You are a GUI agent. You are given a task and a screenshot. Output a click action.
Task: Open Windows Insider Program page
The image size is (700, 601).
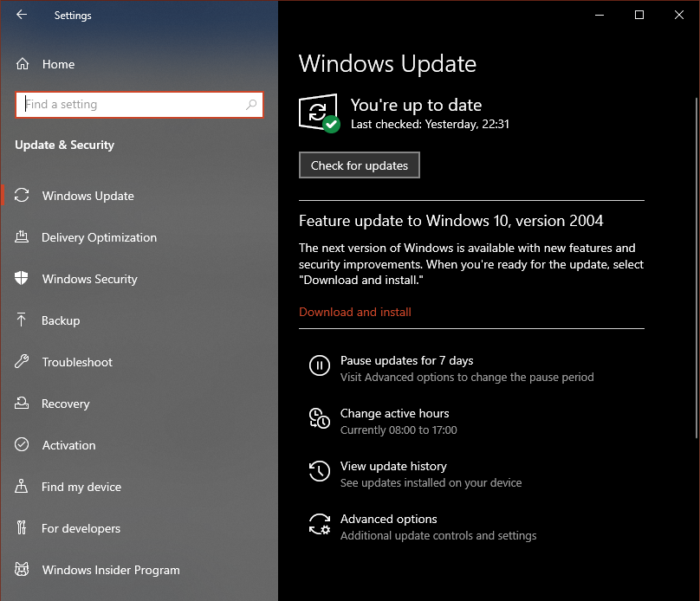(111, 570)
